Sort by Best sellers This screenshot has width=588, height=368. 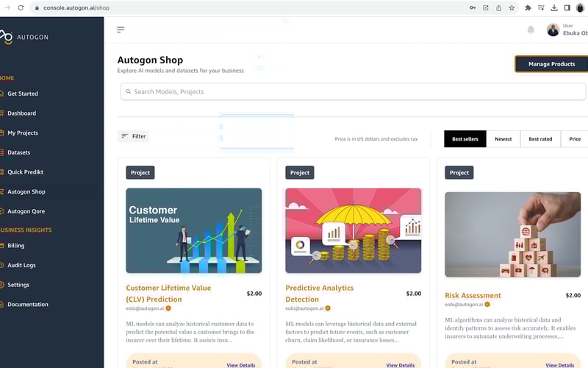(x=465, y=139)
